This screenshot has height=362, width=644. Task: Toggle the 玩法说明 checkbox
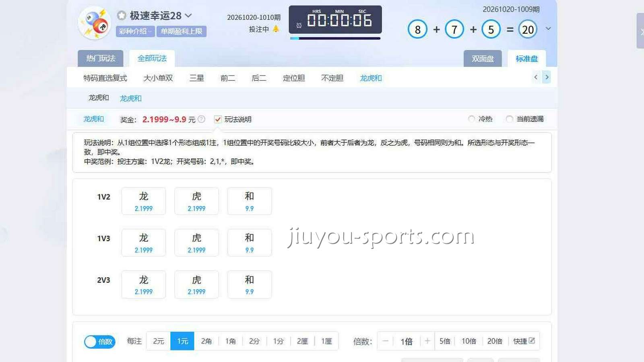click(x=218, y=119)
